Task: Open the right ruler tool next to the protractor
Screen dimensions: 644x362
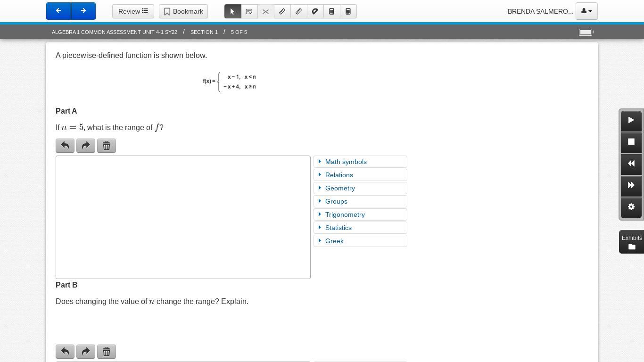Action: pos(299,11)
